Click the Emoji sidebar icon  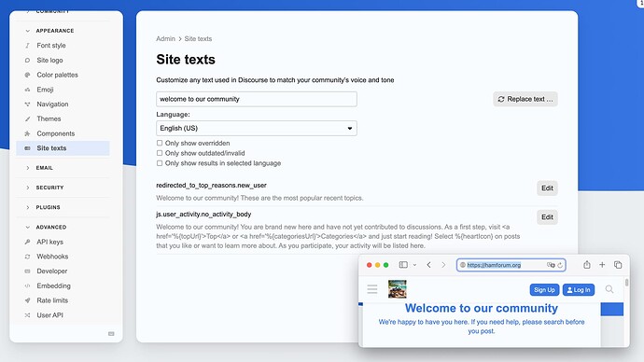[27, 90]
